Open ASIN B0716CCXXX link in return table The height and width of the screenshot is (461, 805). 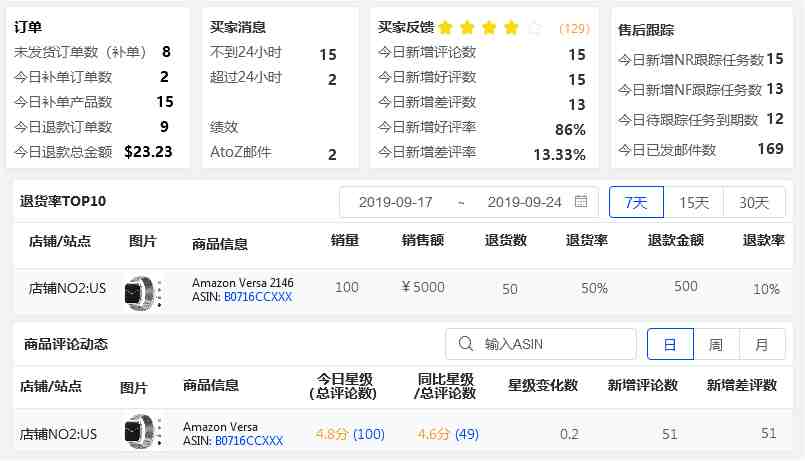258,297
